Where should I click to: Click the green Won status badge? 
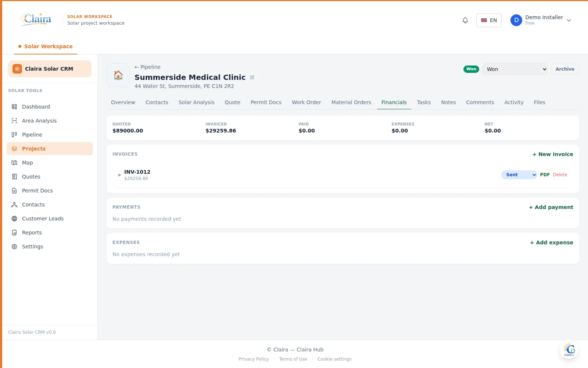pos(471,69)
